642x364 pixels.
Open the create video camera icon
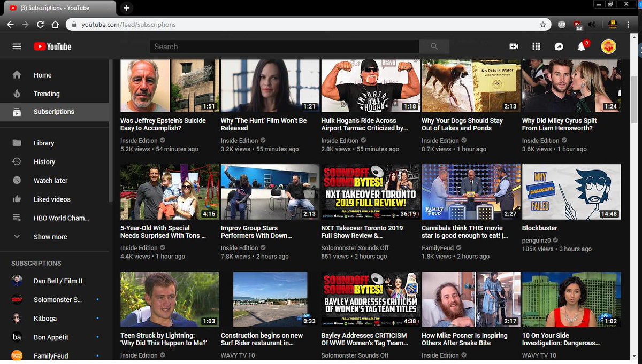pyautogui.click(x=514, y=47)
